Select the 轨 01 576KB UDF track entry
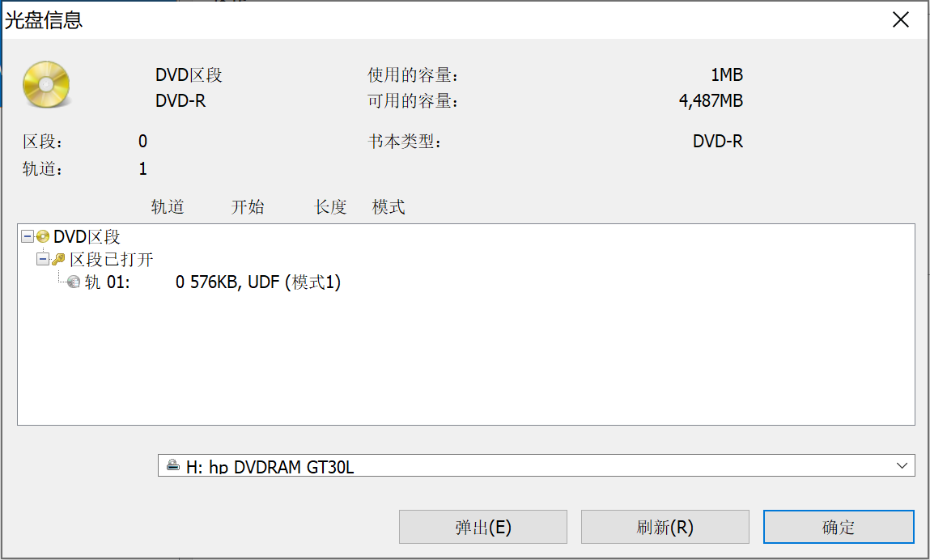The width and height of the screenshot is (930, 560). (213, 282)
